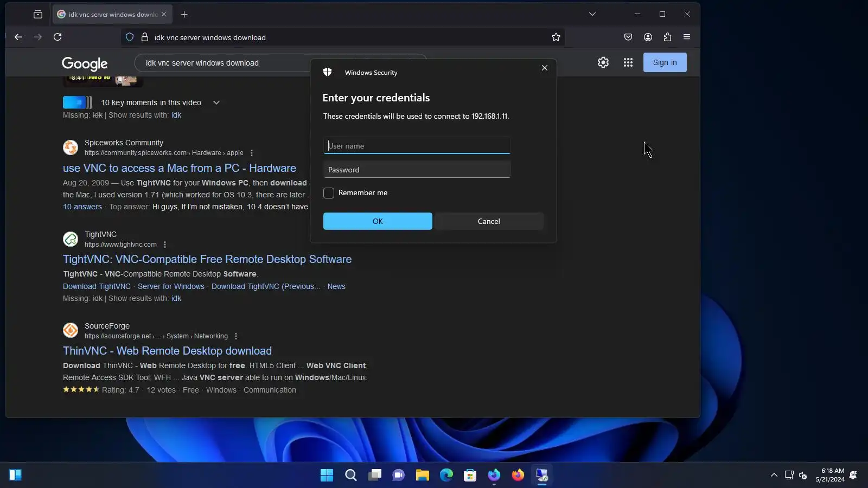Open a new Firefox tab
This screenshot has height=488, width=868.
184,15
